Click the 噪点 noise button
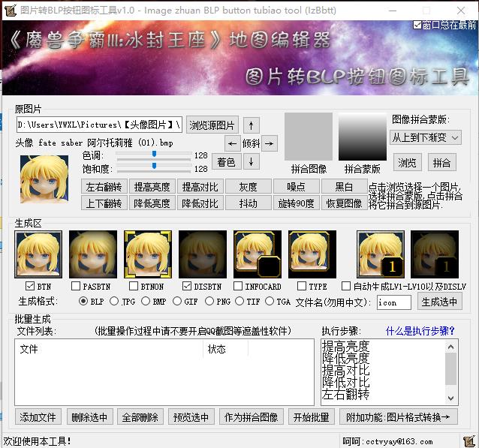479x448 pixels. coord(297,187)
